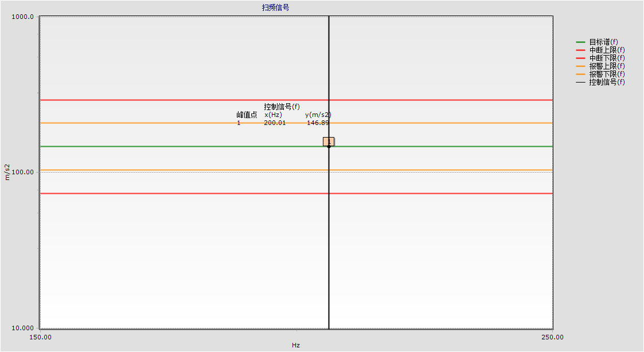Click the orange line swatch beside 报警下限(f)

(x=580, y=74)
